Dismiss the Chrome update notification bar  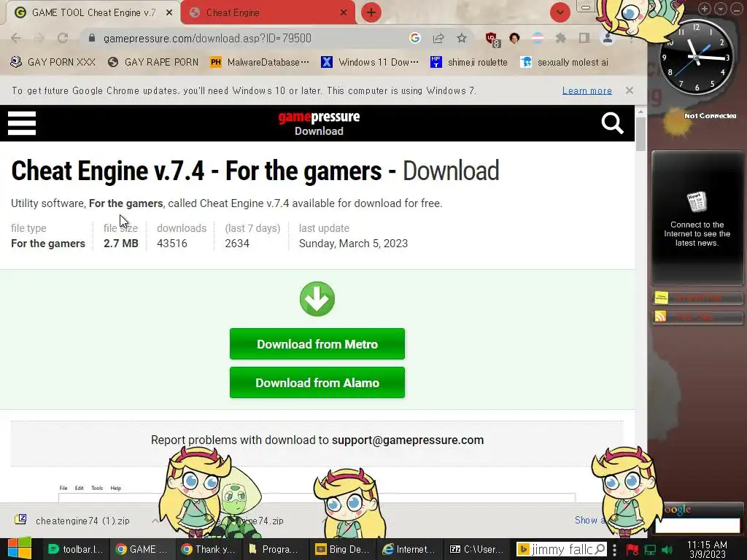point(630,90)
